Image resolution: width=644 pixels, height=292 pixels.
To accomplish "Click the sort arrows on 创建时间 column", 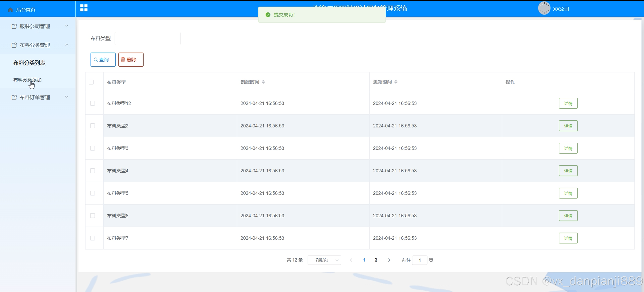I will [263, 82].
